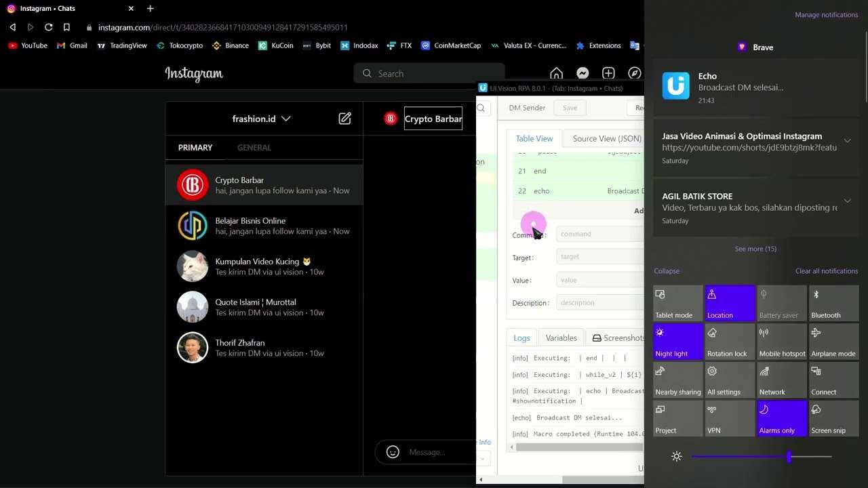This screenshot has width=868, height=488.
Task: Switch to the GENERAL inbox tab
Action: tap(254, 147)
